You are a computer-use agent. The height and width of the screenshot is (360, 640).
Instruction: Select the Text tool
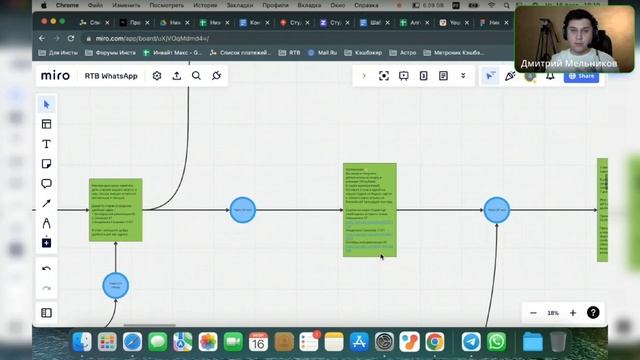point(47,144)
